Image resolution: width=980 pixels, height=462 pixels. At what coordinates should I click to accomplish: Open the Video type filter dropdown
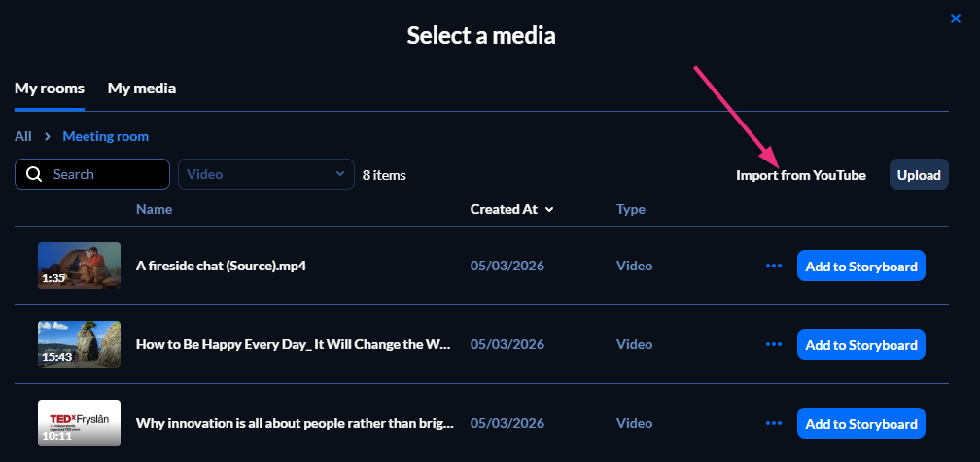(x=262, y=174)
